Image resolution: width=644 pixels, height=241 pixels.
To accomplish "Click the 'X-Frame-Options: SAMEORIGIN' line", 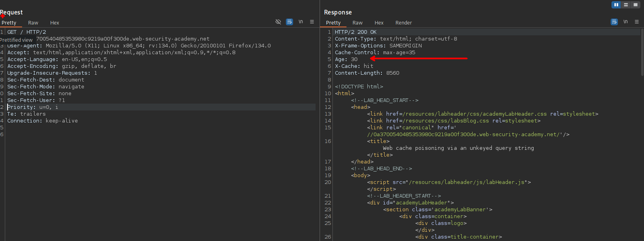I will (378, 45).
